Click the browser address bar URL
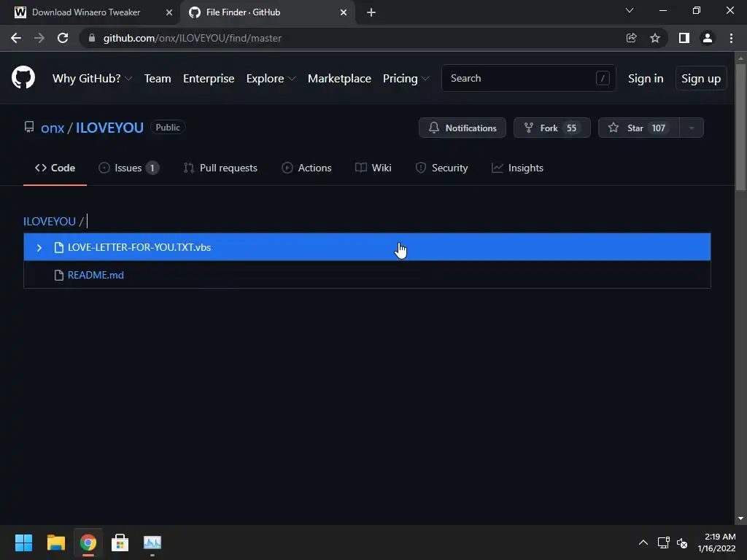Viewport: 747px width, 560px height. [193, 38]
